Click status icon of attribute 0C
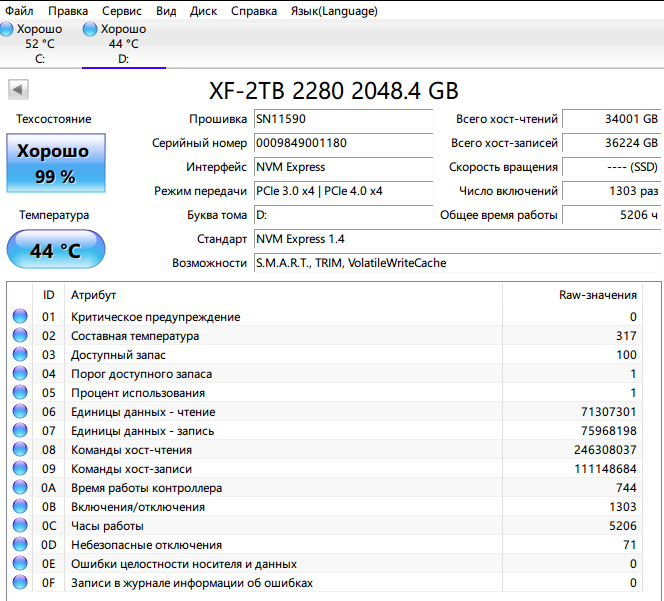664x601 pixels. click(x=20, y=525)
